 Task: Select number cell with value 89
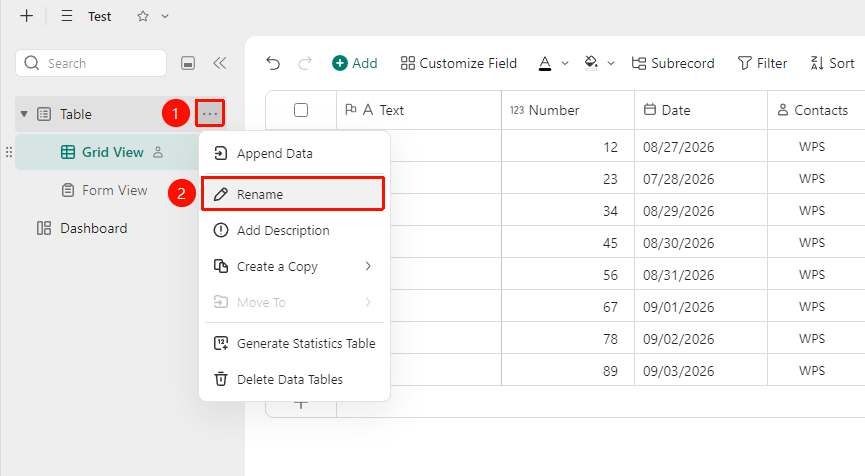568,371
